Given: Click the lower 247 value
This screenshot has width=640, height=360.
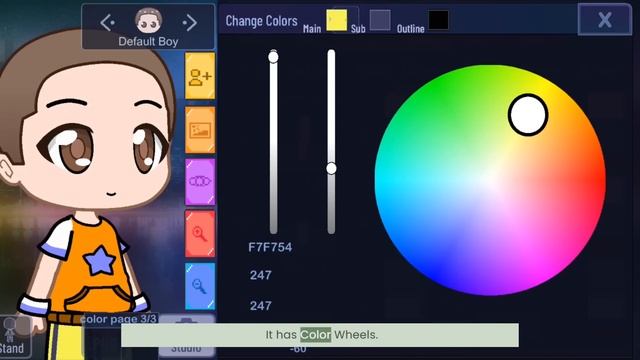Looking at the screenshot, I should [x=261, y=305].
